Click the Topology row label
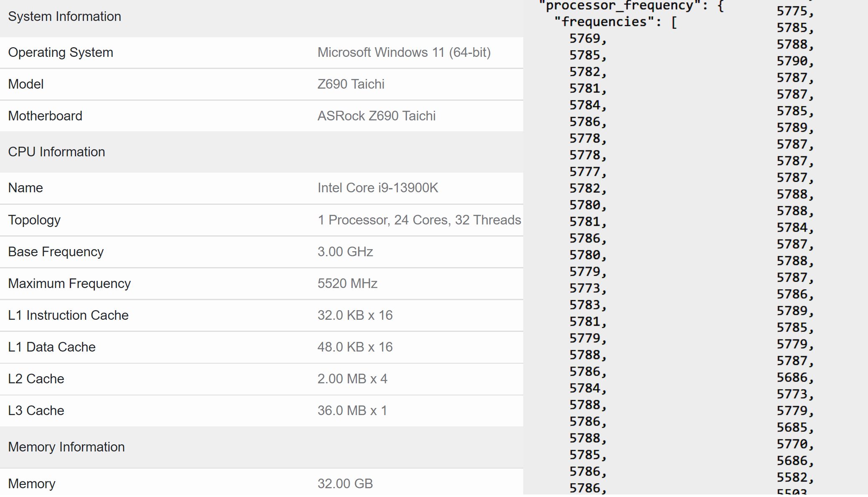The image size is (868, 497). tap(34, 220)
